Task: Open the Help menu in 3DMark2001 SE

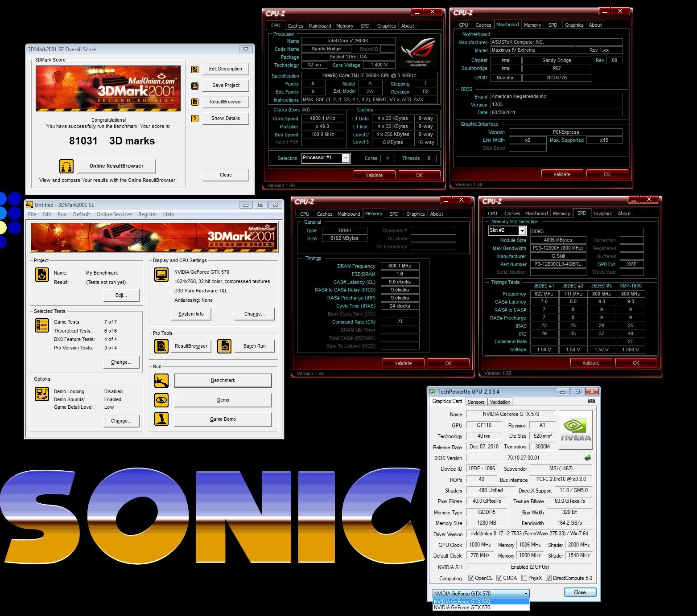Action: coord(169,214)
